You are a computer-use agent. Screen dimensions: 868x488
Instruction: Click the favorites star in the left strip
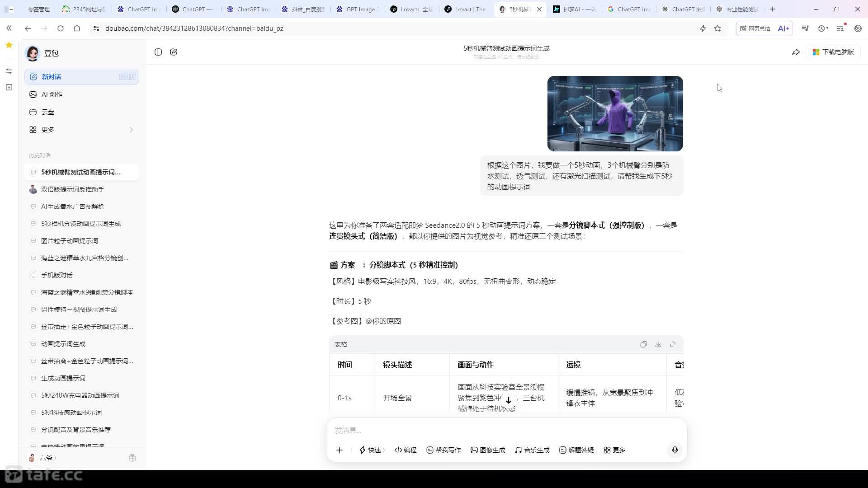(9, 45)
